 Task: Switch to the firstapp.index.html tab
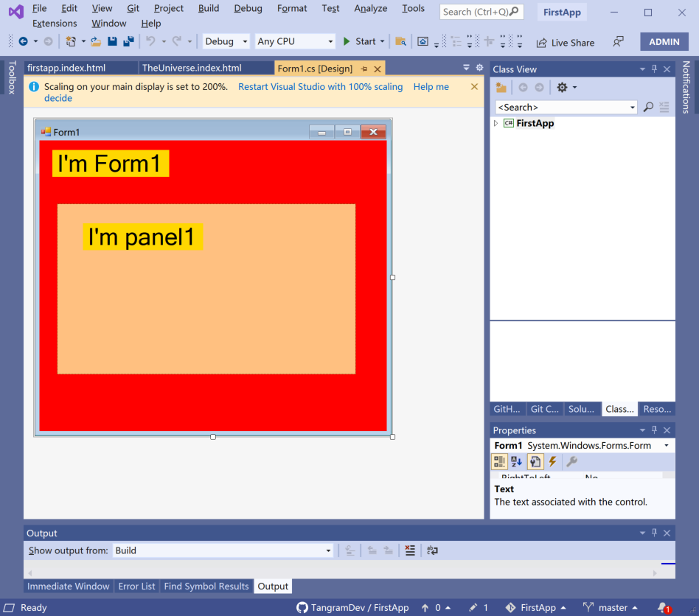click(66, 68)
